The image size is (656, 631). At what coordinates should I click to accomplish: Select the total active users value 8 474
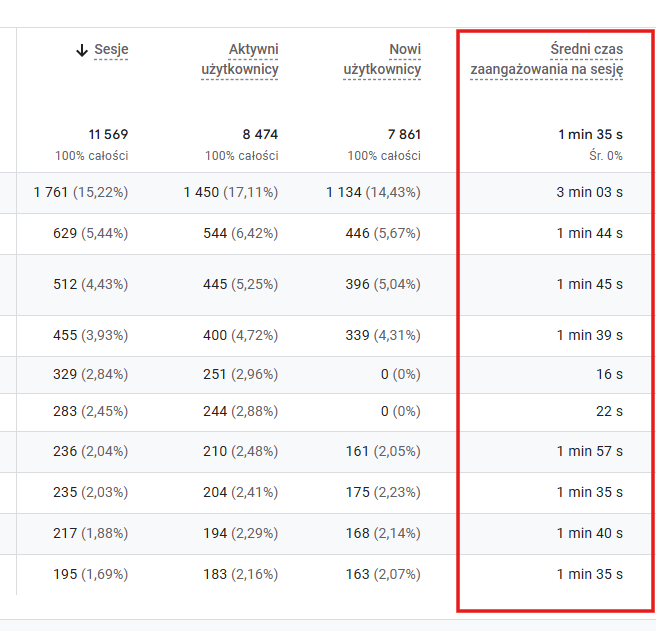pyautogui.click(x=258, y=134)
